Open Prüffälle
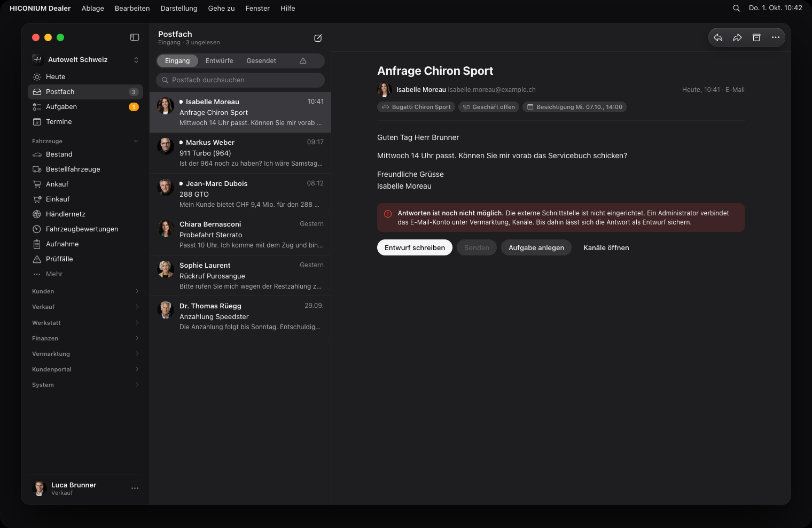Viewport: 812px width, 528px height. click(x=85, y=259)
